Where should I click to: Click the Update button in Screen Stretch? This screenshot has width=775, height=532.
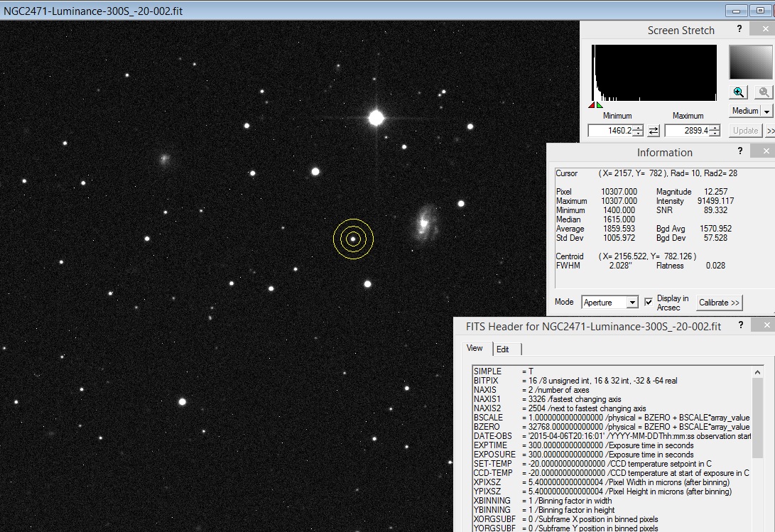coord(745,130)
